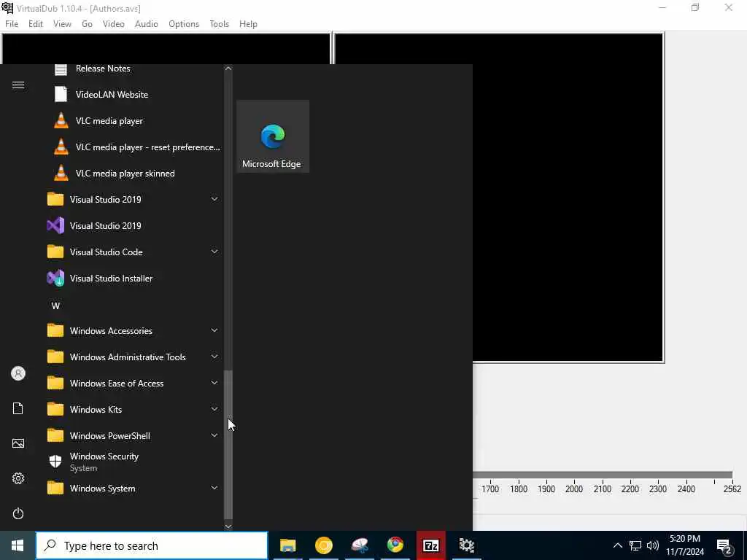
Task: Open the notification center icon
Action: (724, 546)
